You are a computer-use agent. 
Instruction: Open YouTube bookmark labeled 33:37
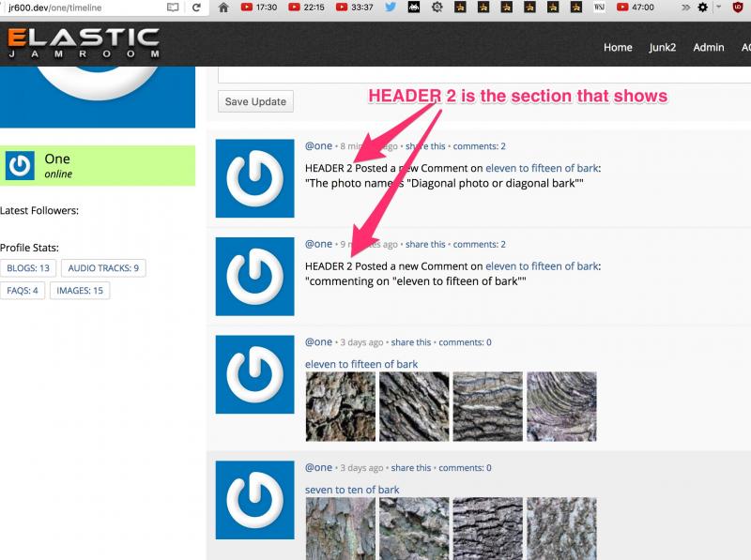(x=355, y=8)
